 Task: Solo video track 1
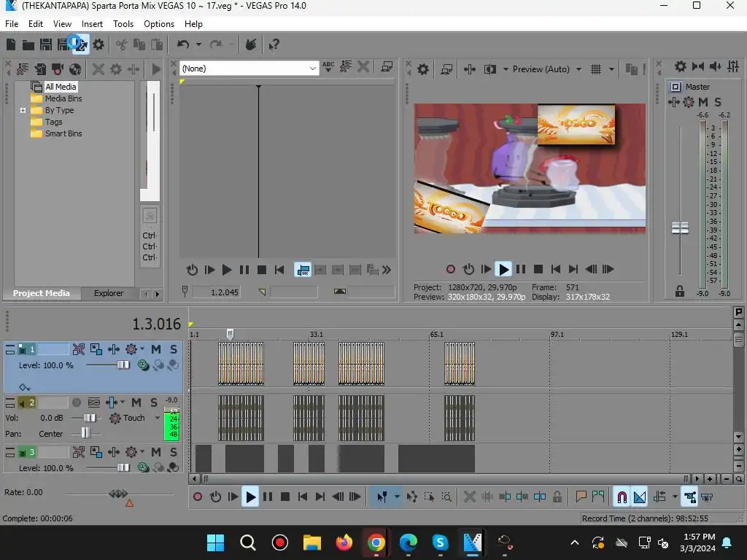(174, 349)
